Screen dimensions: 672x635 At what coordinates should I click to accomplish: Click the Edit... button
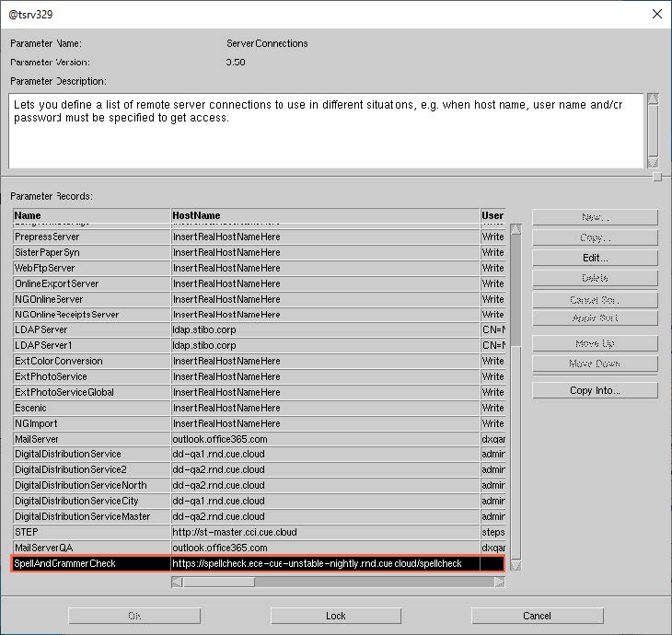[595, 258]
